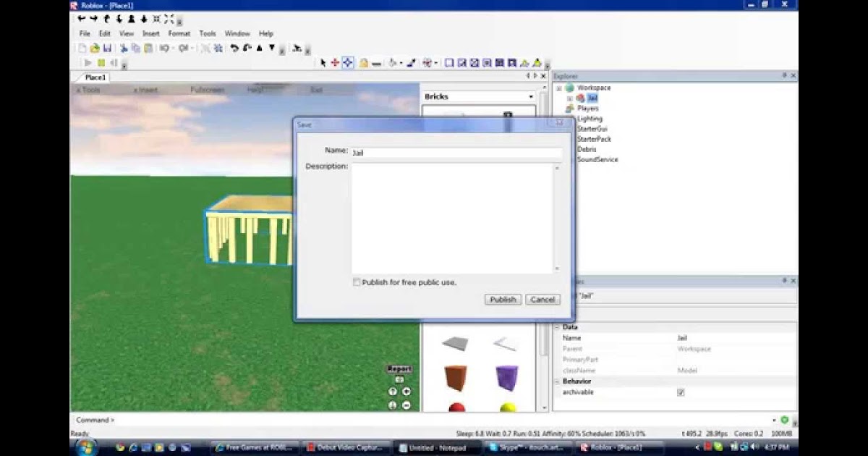Click the Save disk toolbar icon
This screenshot has height=456, width=868.
pyautogui.click(x=107, y=48)
